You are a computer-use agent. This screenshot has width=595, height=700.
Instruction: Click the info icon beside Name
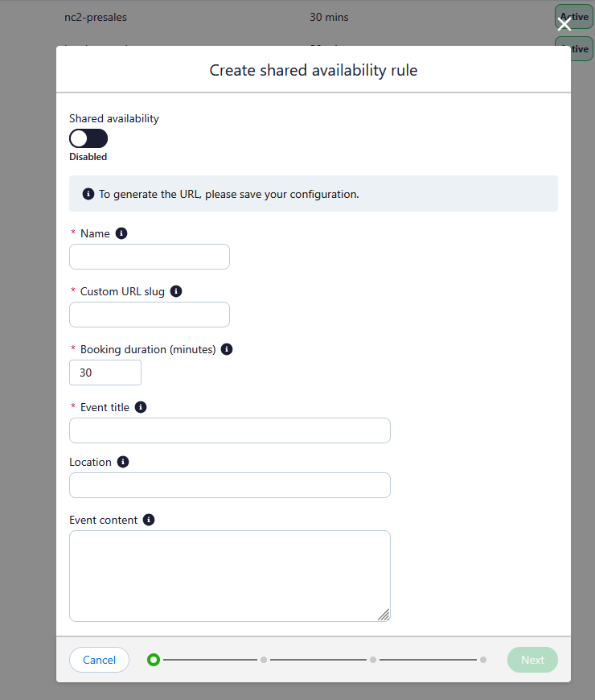(121, 233)
